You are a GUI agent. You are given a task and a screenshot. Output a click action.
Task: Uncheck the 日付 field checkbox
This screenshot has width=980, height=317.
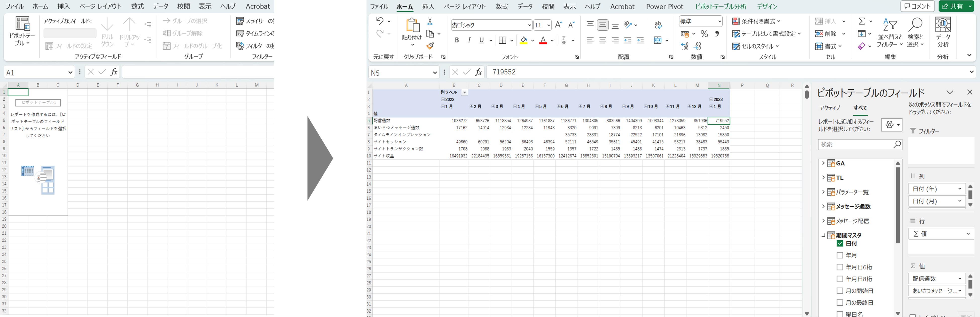[x=840, y=244]
